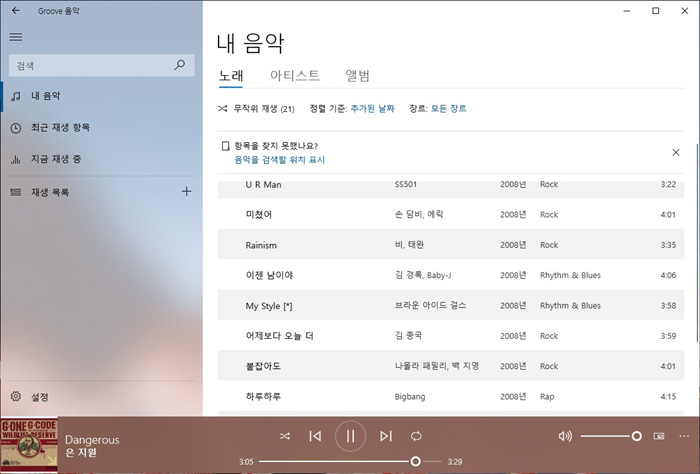Open mini player view icon
The height and width of the screenshot is (474, 700).
(x=658, y=436)
